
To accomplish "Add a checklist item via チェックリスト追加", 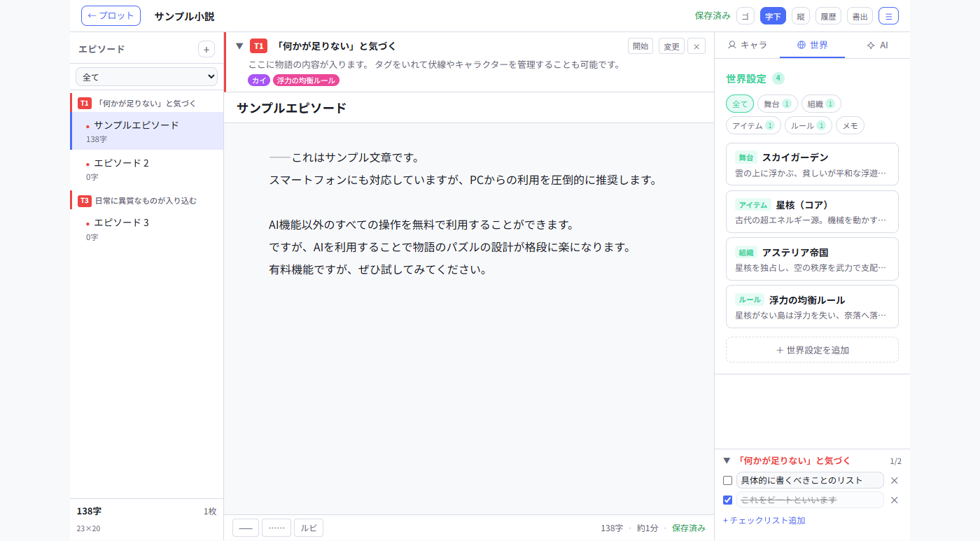I will tap(764, 520).
